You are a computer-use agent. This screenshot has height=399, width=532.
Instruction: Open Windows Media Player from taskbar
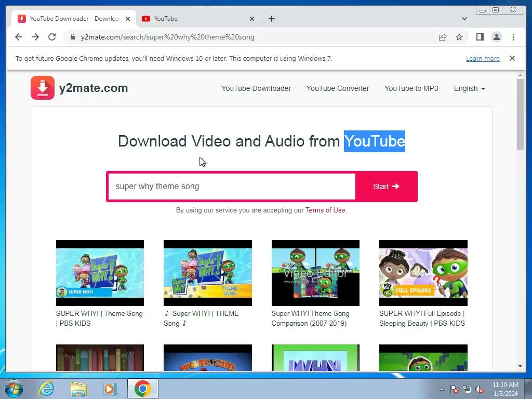[x=110, y=389]
